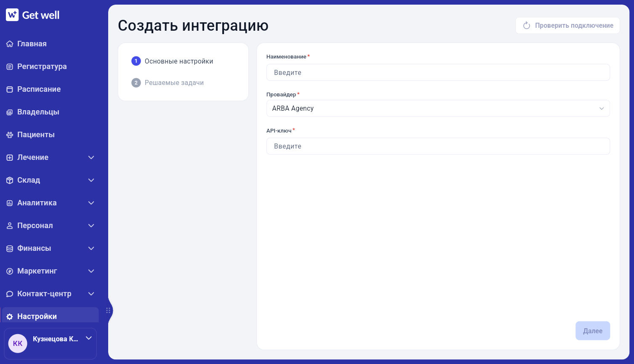634x364 pixels.
Task: Click the Регистратура list icon
Action: [10, 66]
